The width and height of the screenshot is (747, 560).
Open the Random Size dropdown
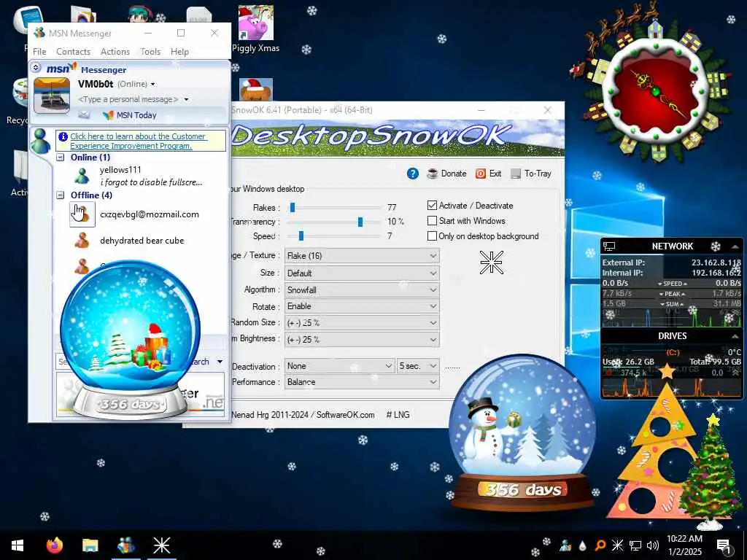tap(362, 323)
